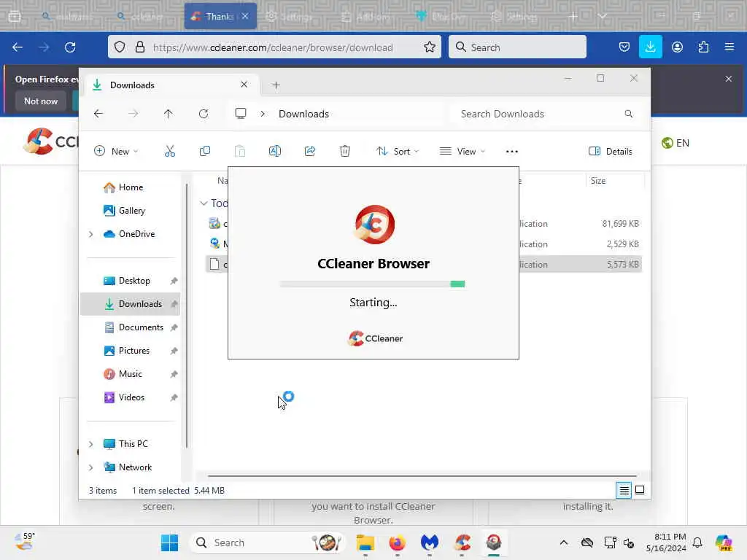Go back in Firefox browser

tap(18, 47)
